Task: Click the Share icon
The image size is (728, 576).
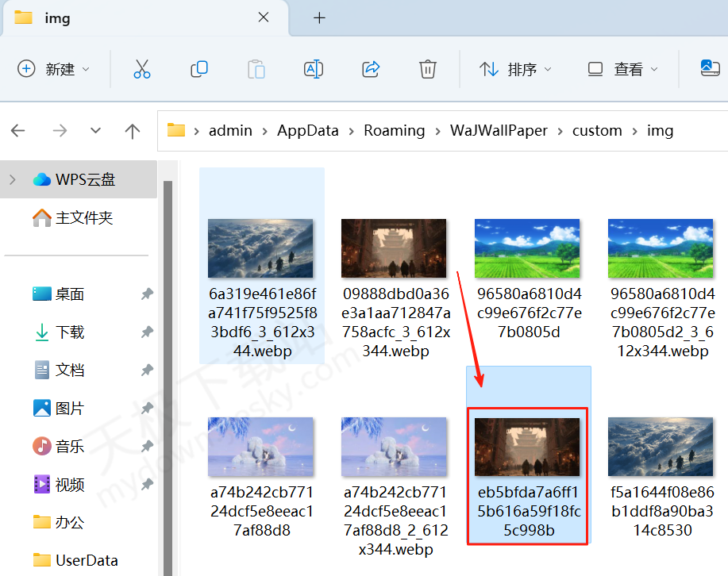Action: pyautogui.click(x=370, y=69)
